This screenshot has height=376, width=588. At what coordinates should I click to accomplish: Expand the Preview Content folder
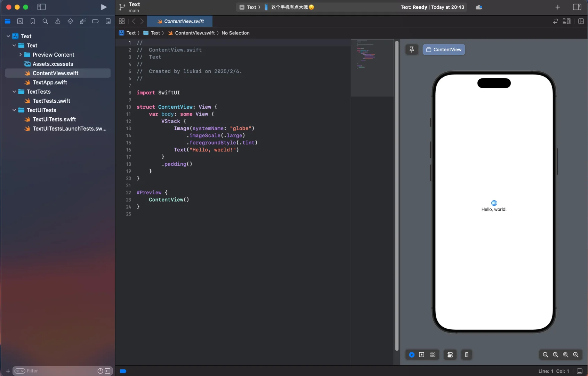click(x=20, y=55)
